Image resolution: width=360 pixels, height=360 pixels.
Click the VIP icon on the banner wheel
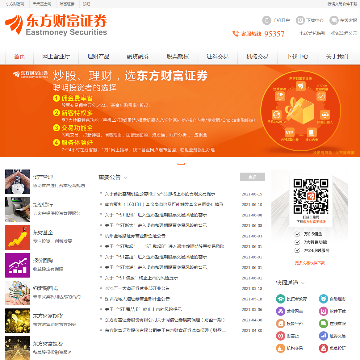click(x=290, y=132)
